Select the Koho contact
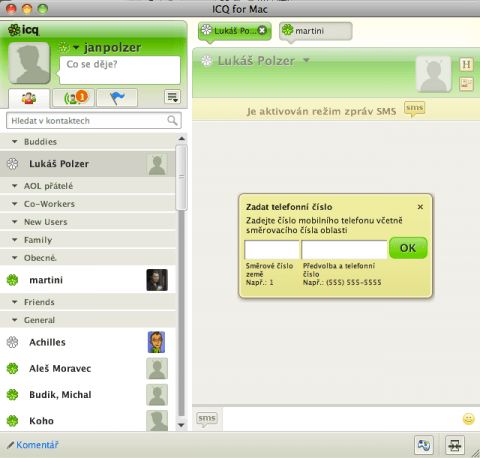The height and width of the screenshot is (458, 480). (88, 421)
